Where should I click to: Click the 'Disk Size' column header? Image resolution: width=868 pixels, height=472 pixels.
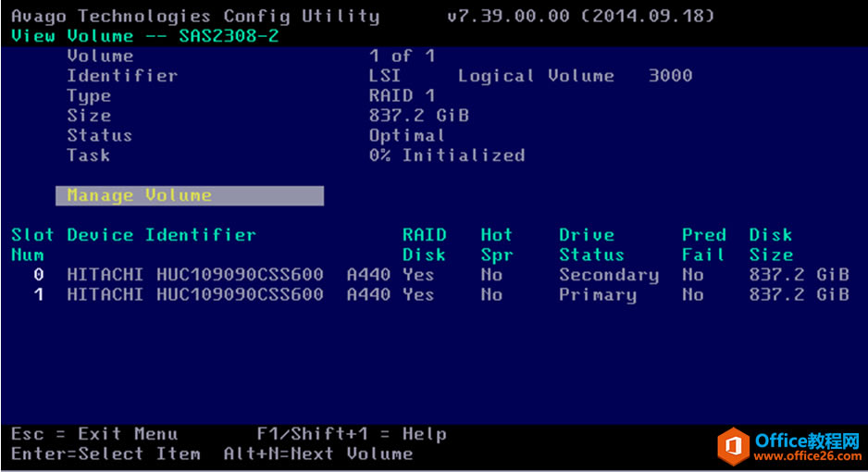771,245
